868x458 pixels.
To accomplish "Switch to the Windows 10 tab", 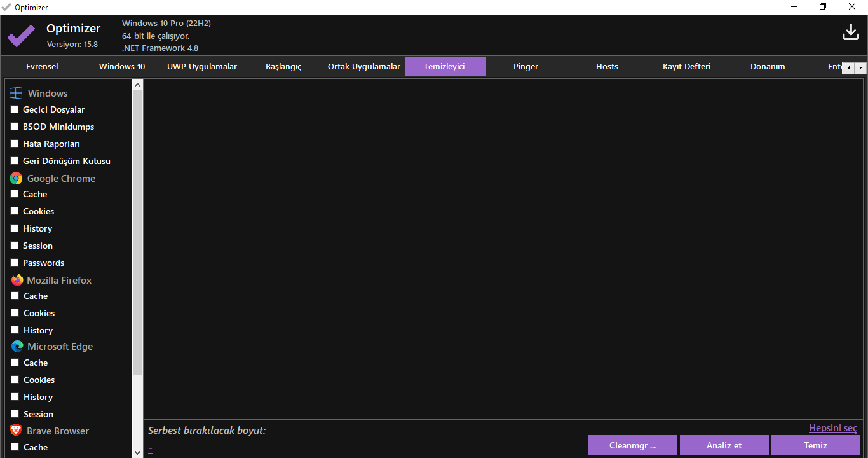I will coord(122,67).
